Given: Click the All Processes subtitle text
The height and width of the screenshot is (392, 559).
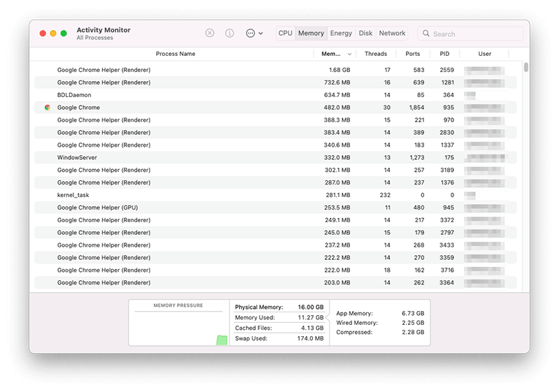Looking at the screenshot, I should 95,38.
